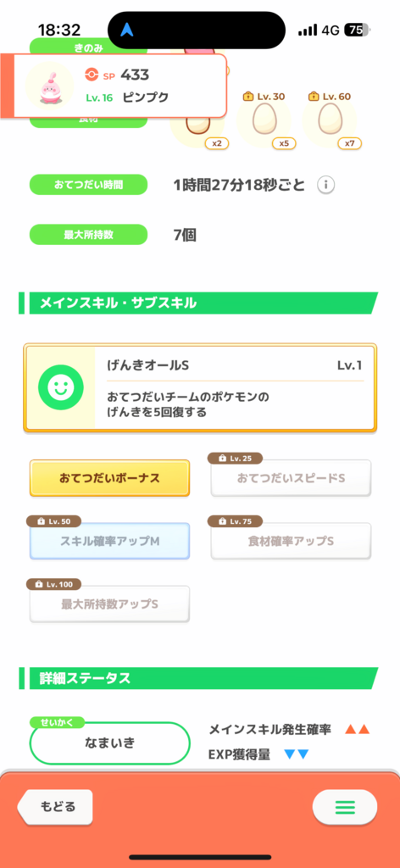
Task: Tap the SP Poké Ball icon
Action: click(92, 75)
